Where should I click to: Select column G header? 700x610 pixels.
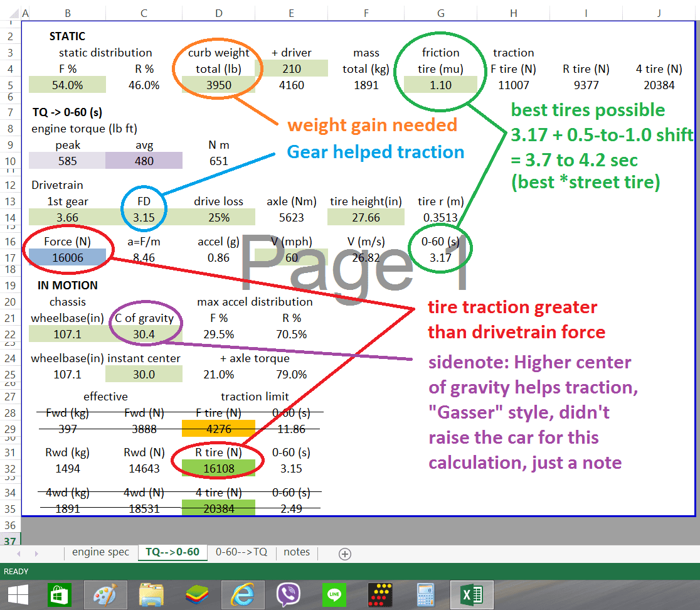click(440, 13)
